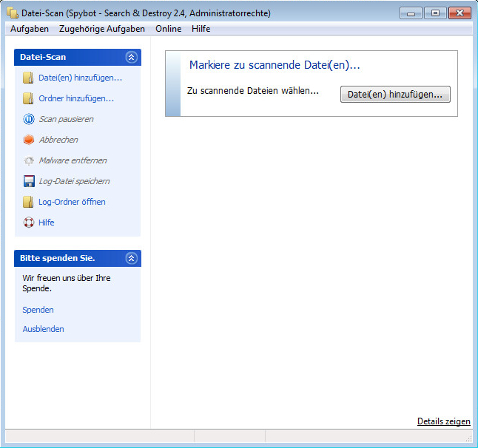The width and height of the screenshot is (478, 448).
Task: Click the Markiere zu scannende Datei(en)... heading
Action: click(x=275, y=65)
